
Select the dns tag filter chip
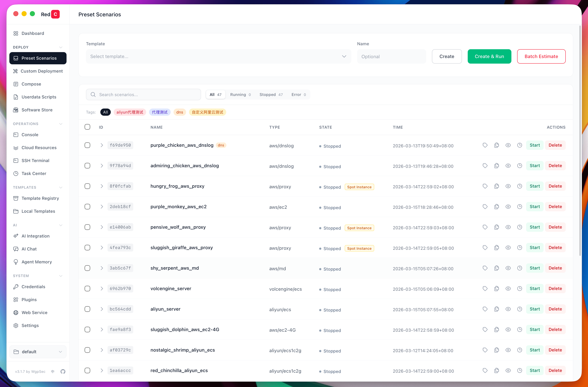coord(180,112)
